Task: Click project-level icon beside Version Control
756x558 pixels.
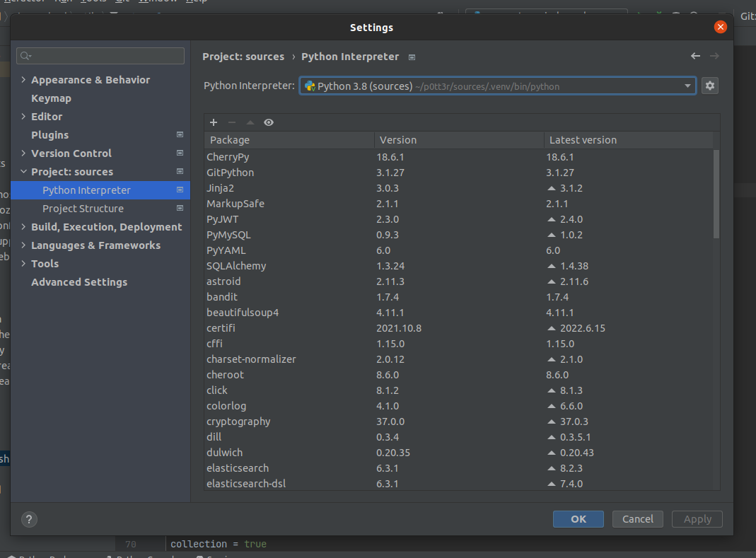Action: point(180,153)
